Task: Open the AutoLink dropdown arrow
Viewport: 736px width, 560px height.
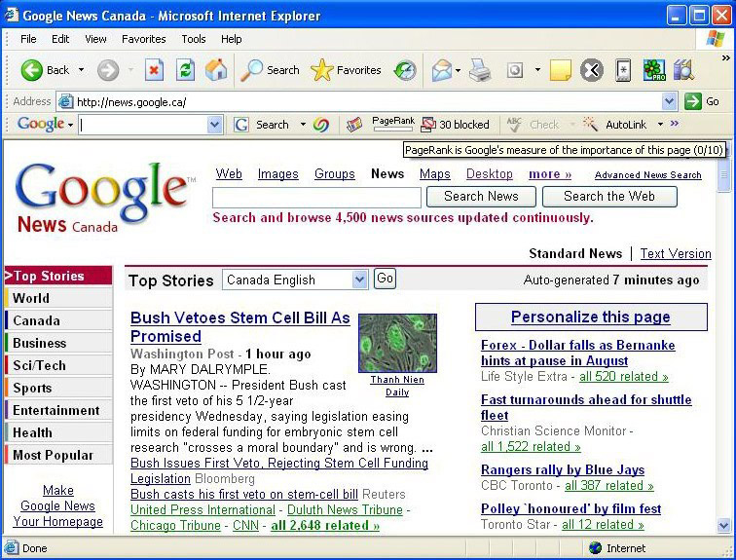Action: (x=660, y=125)
